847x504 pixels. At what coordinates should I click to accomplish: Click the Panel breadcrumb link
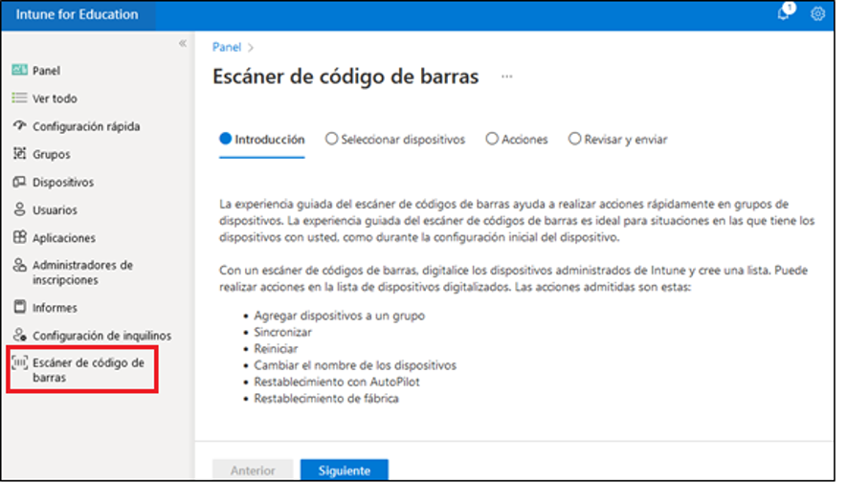tap(226, 46)
